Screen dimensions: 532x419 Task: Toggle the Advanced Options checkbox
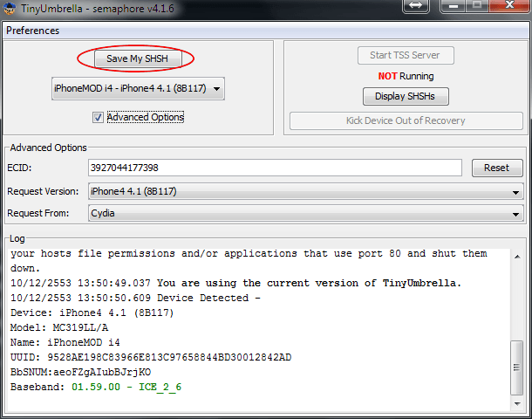click(x=98, y=117)
